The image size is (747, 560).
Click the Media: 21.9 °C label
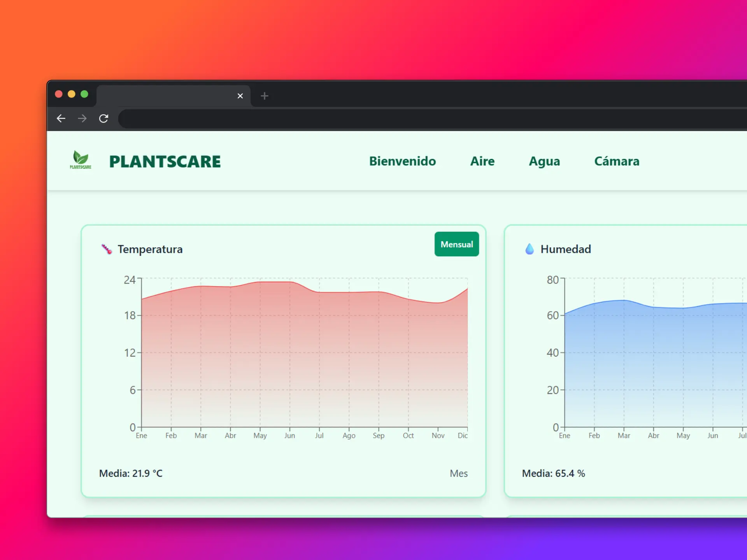(131, 473)
